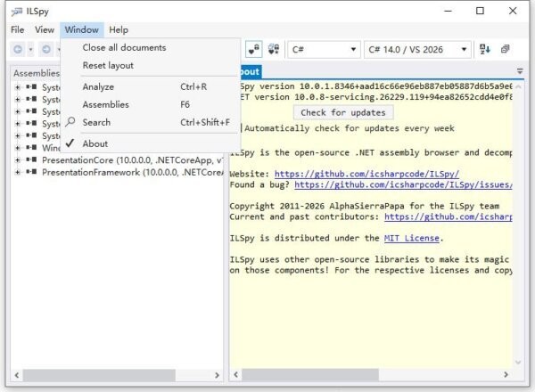Switch to the About document tab
The width and height of the screenshot is (535, 392).
coord(250,71)
